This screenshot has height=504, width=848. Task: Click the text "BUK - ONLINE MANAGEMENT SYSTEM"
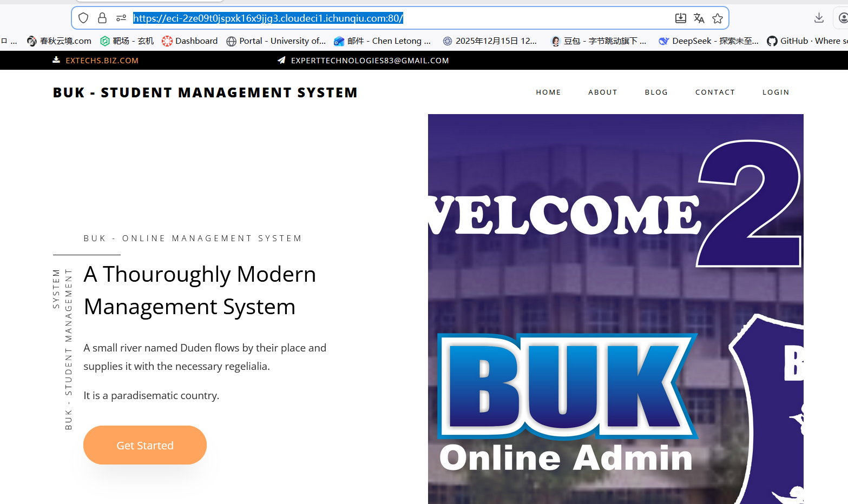coord(193,238)
